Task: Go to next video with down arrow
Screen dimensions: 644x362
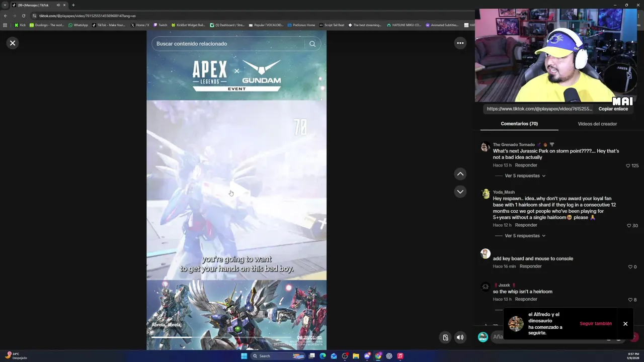Action: coord(460,192)
